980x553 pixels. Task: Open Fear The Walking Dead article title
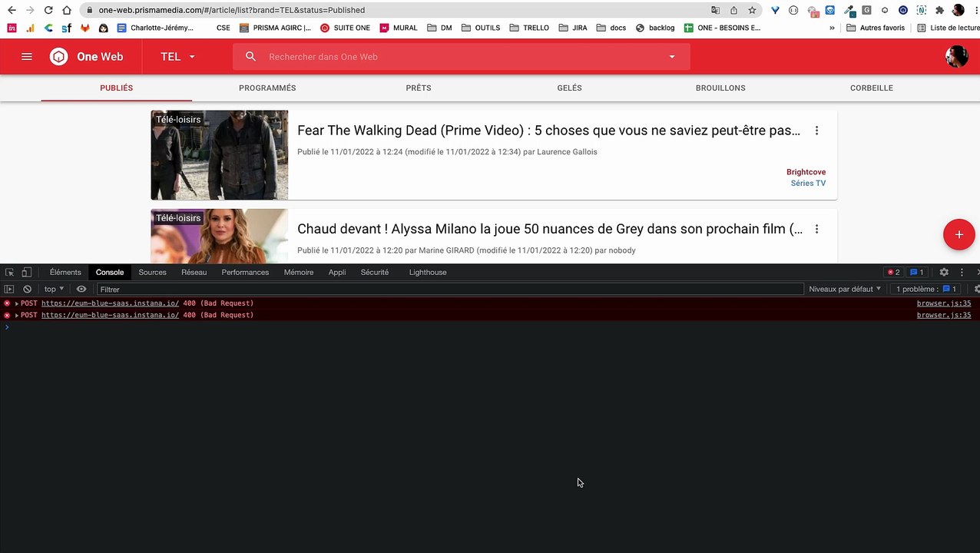pyautogui.click(x=549, y=131)
